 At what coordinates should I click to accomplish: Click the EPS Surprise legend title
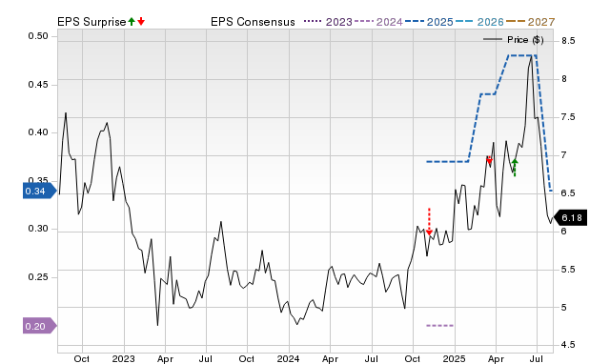[x=91, y=22]
